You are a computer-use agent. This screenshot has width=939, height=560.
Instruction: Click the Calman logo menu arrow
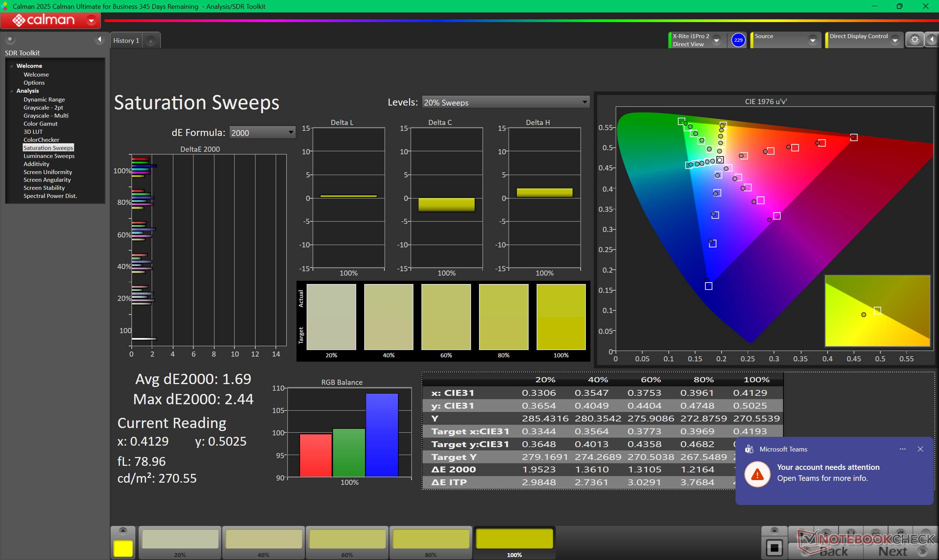(x=91, y=21)
